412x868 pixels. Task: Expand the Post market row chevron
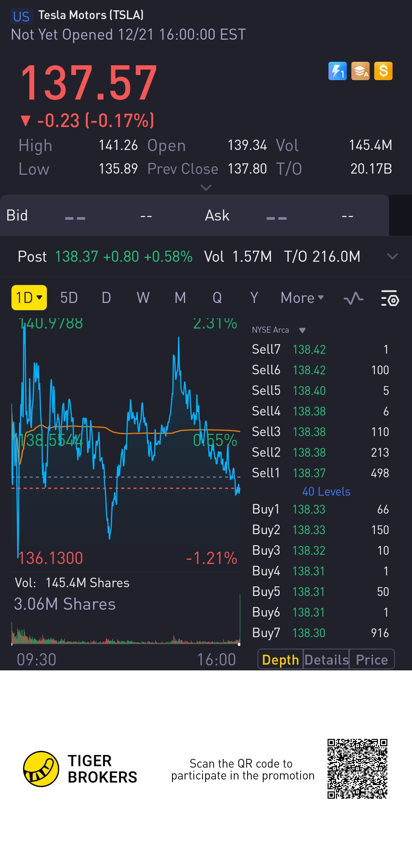pos(393,256)
